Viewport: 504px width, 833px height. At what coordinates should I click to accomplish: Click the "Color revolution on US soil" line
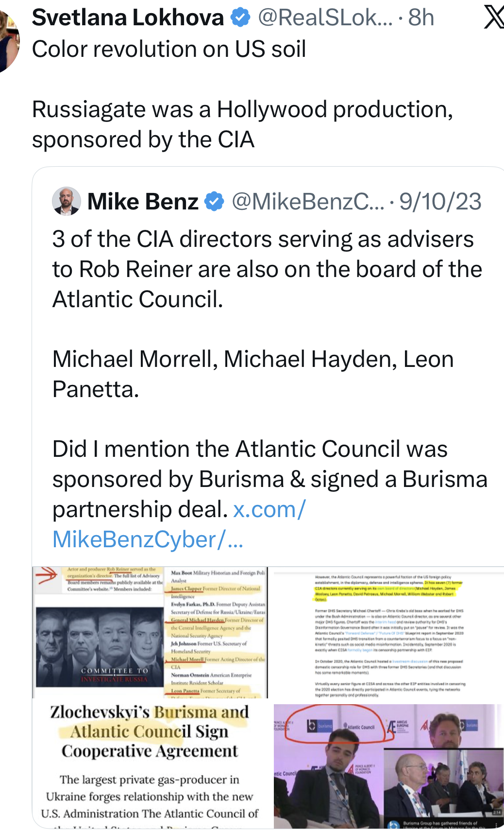(169, 49)
